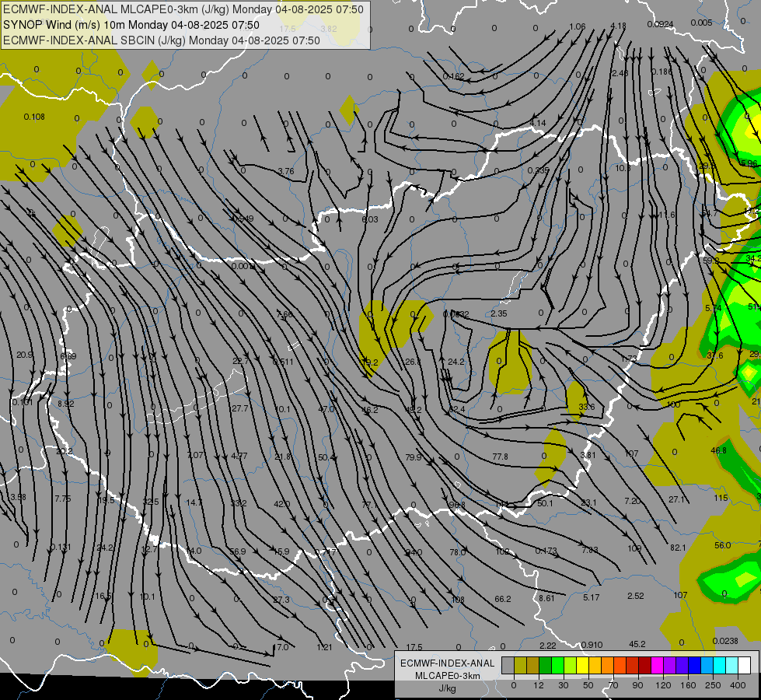Image resolution: width=761 pixels, height=700 pixels.
Task: Click the map value '96.8'
Action: pyautogui.click(x=457, y=506)
